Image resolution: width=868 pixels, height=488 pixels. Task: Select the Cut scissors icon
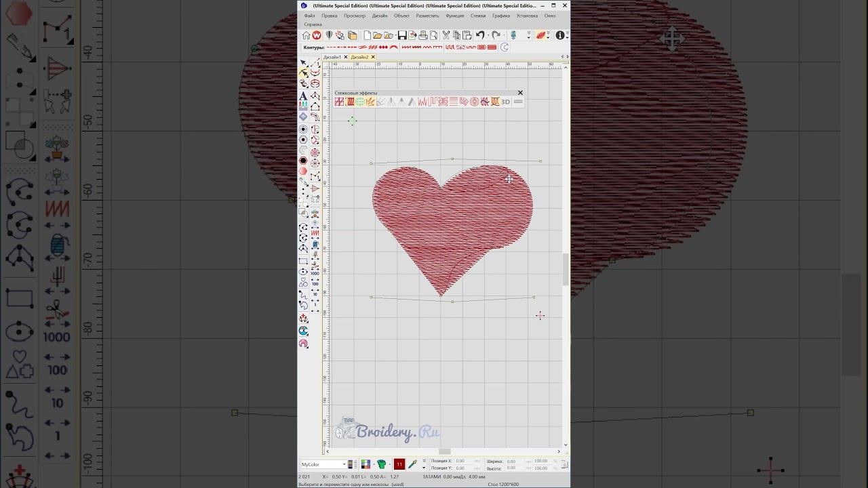pos(446,35)
